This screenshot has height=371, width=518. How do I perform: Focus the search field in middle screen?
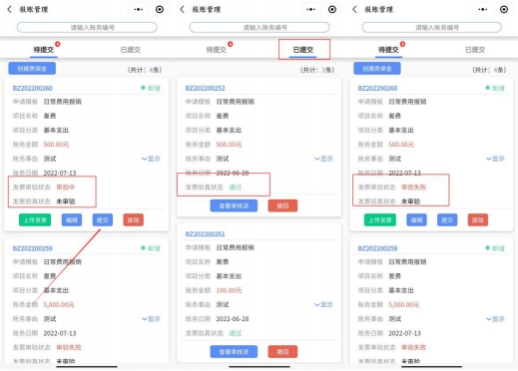tap(259, 27)
